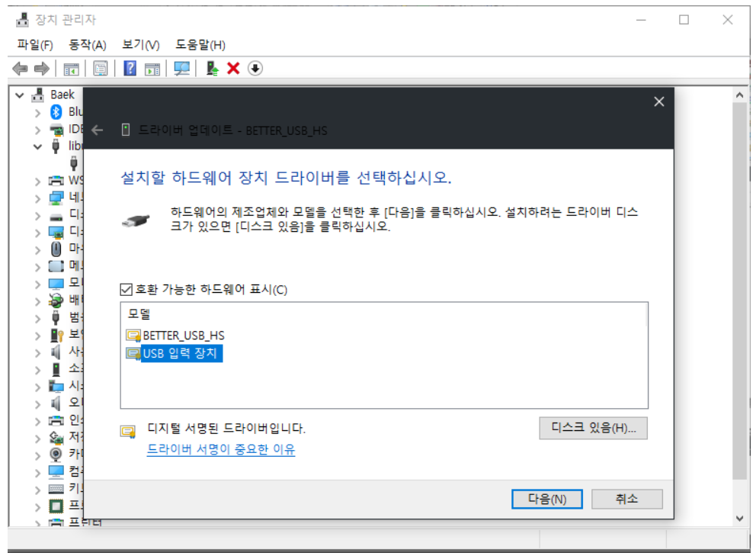The image size is (756, 556).
Task: Toggle 호환 가능한 하드웨어 표시(C) checkbox
Action: tap(126, 290)
